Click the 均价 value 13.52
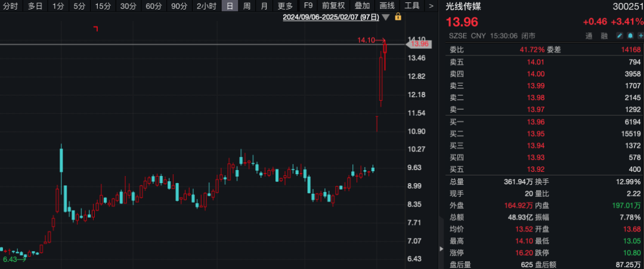The image size is (644, 269). (525, 229)
